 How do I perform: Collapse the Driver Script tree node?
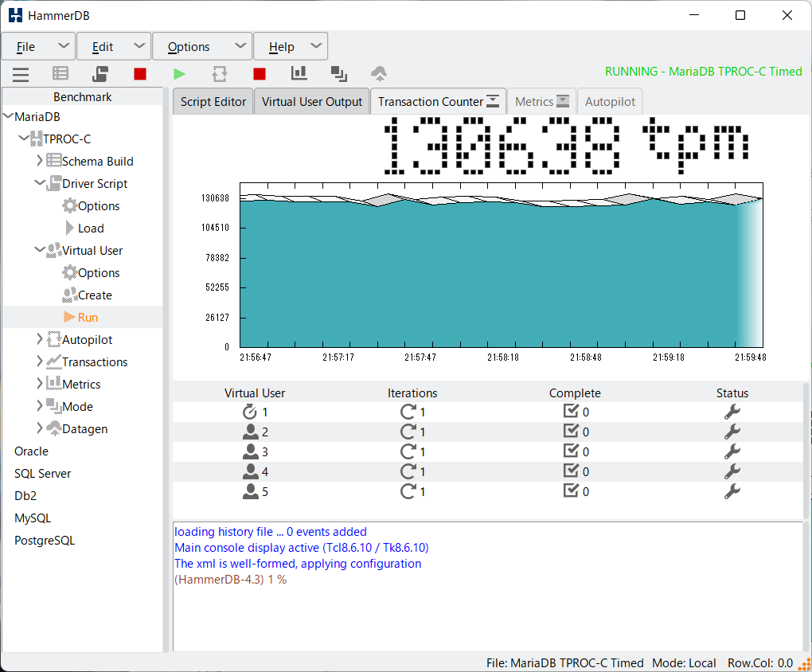pos(39,183)
